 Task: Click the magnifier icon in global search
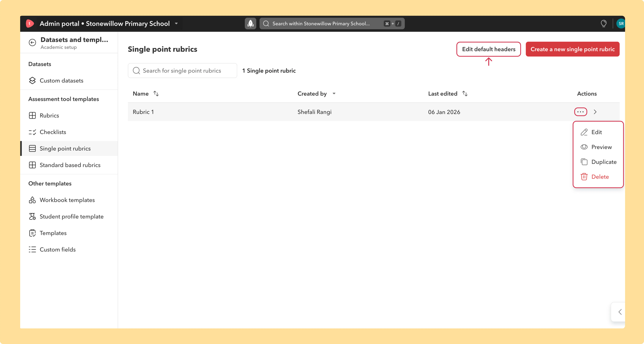[266, 23]
